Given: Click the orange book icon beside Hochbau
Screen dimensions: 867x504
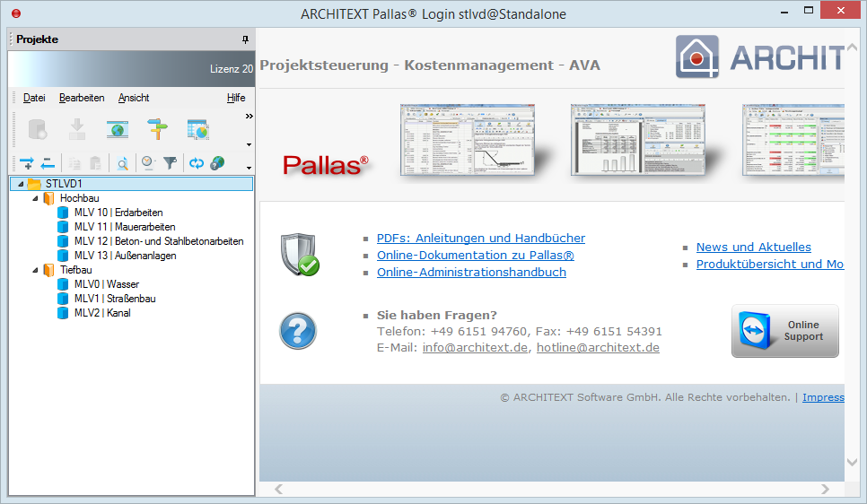Looking at the screenshot, I should (48, 198).
